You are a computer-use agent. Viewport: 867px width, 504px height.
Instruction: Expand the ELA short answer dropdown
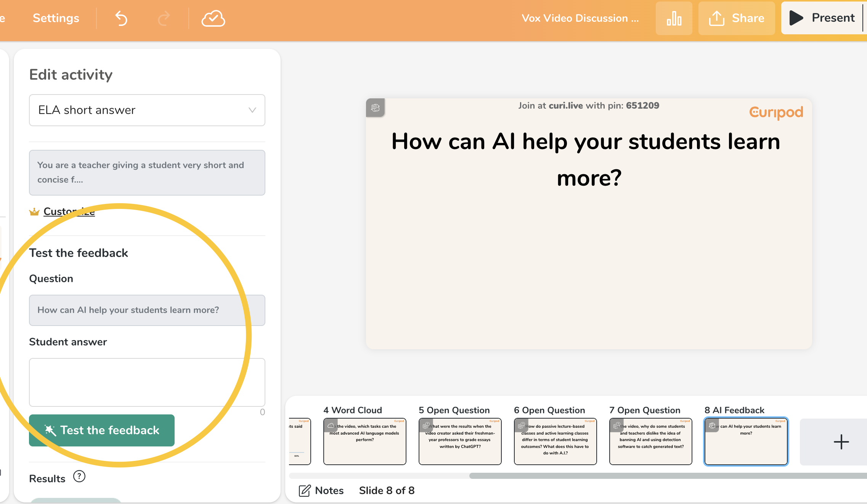coord(147,110)
